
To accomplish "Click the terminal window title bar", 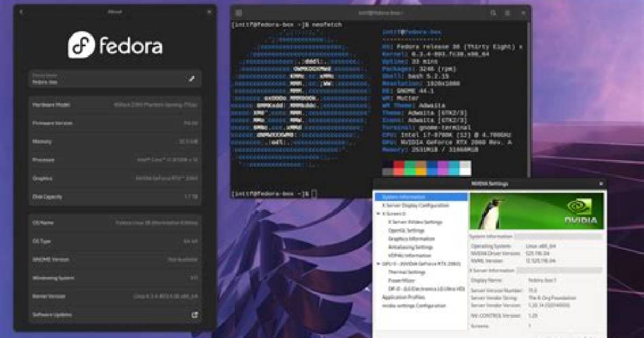I will click(380, 13).
